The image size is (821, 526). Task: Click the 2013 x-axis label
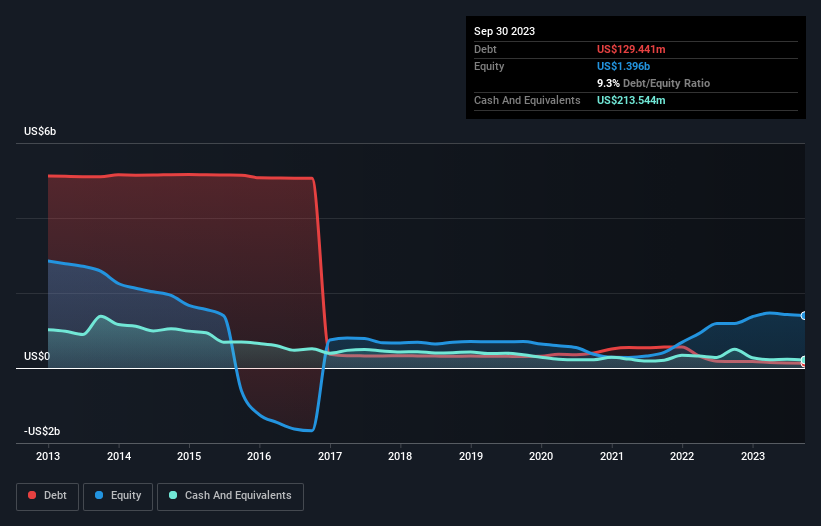(x=48, y=456)
